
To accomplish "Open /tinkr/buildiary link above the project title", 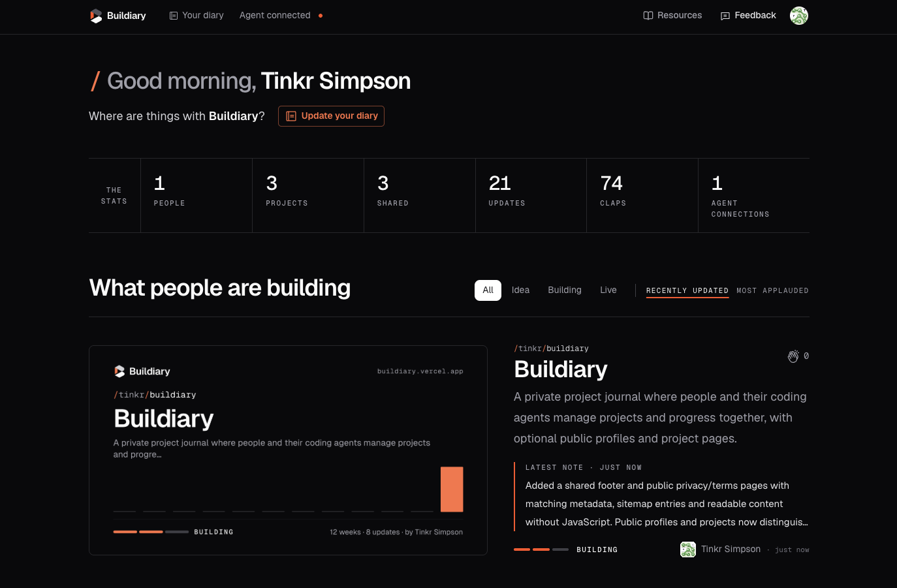I will [551, 348].
